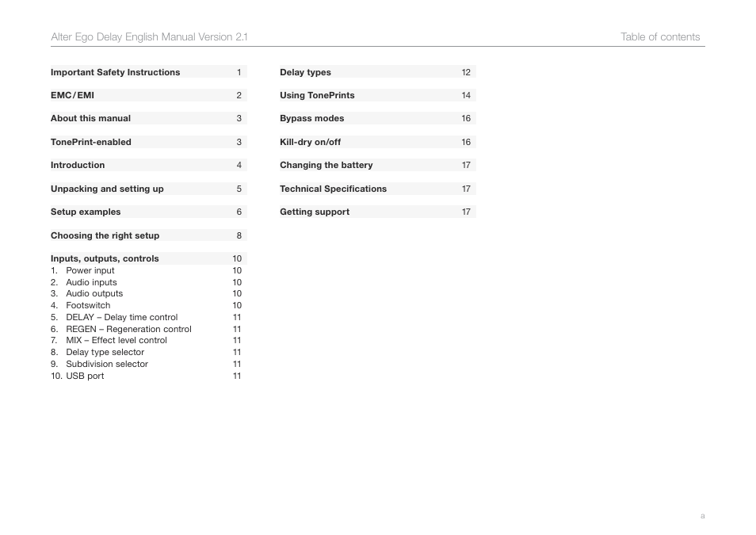
Task: Go to Kill-dry on/off section
Action: pos(378,142)
